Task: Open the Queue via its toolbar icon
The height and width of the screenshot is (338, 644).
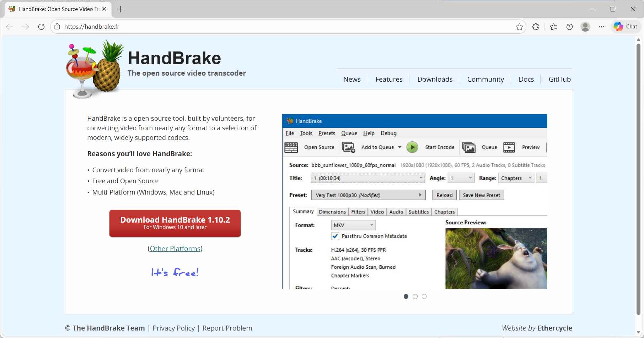Action: (469, 147)
